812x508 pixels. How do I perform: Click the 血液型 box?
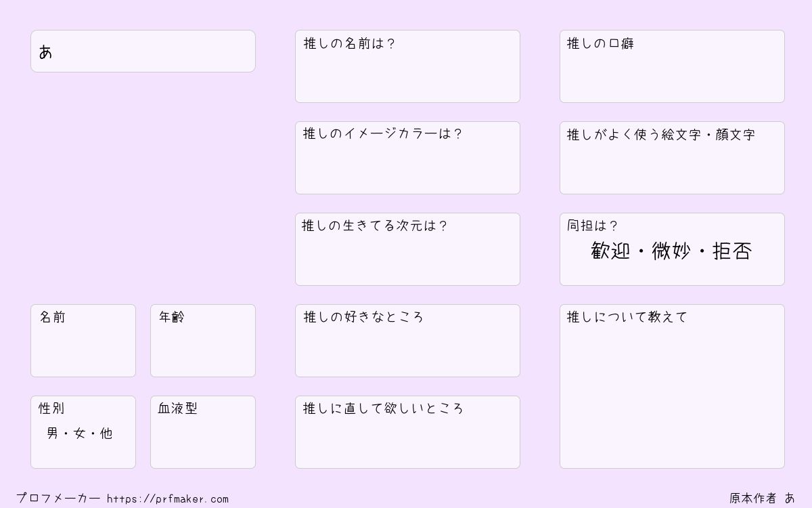click(x=203, y=432)
